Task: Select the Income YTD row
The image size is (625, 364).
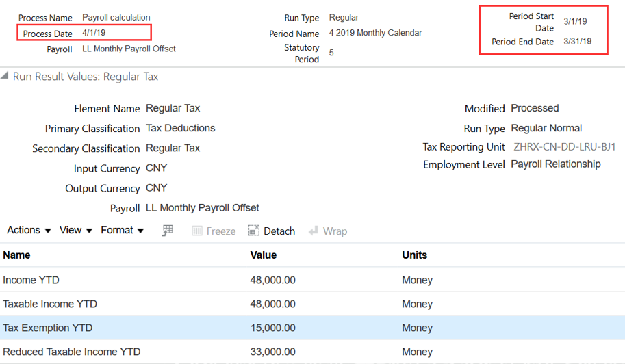Action: [31, 280]
